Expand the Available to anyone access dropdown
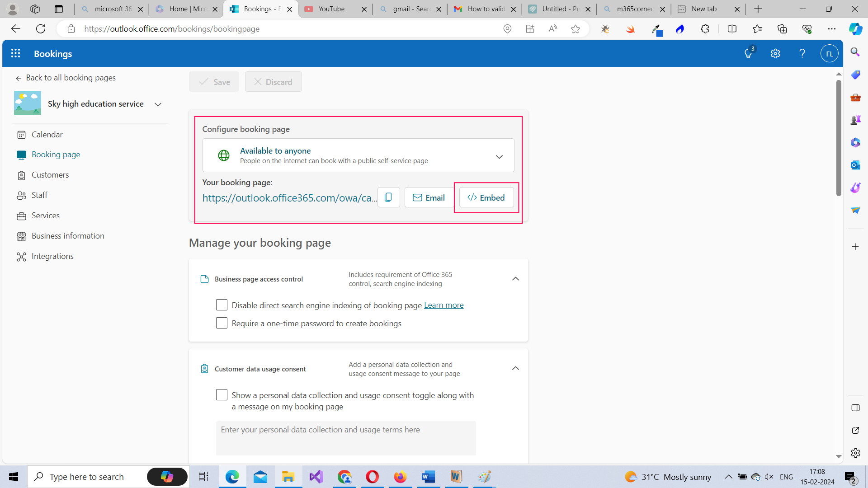 click(x=500, y=157)
